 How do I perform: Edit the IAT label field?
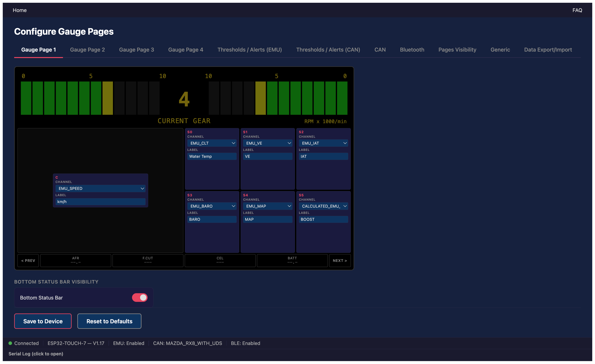pos(323,156)
